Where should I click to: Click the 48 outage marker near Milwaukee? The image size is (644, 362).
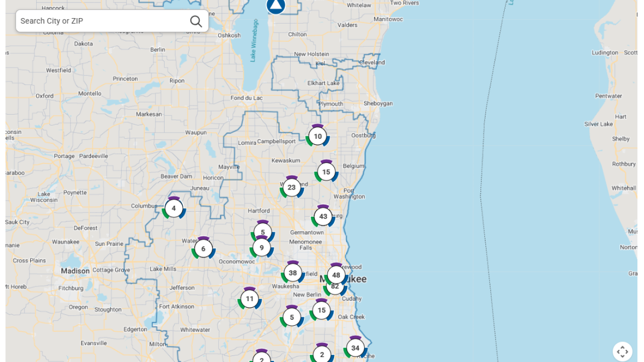(x=336, y=275)
